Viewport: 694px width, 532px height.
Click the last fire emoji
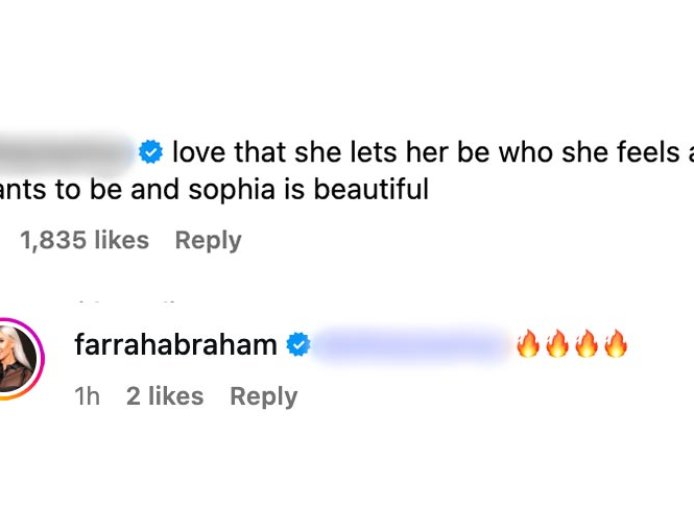(x=616, y=345)
